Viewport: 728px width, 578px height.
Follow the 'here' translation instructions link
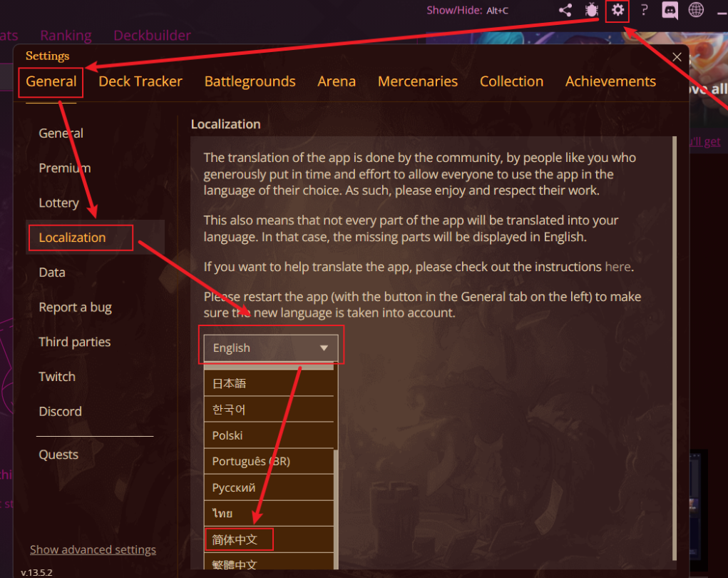[617, 267]
